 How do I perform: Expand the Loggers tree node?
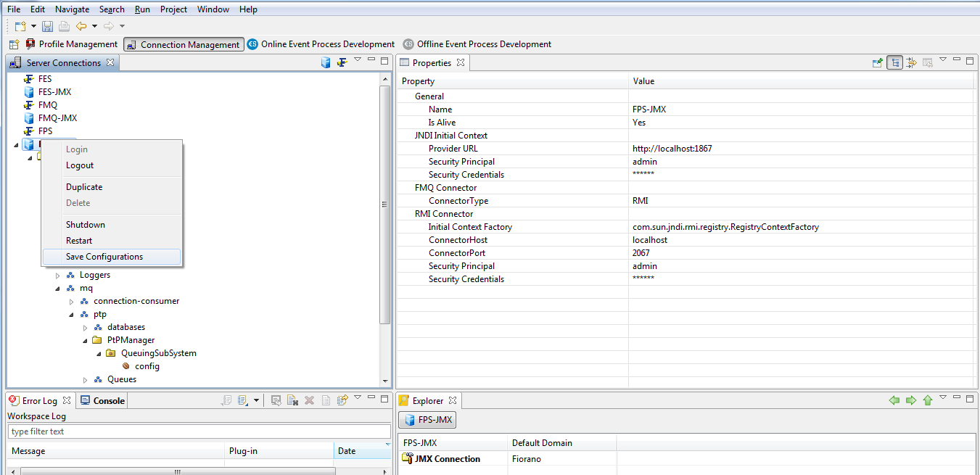59,276
